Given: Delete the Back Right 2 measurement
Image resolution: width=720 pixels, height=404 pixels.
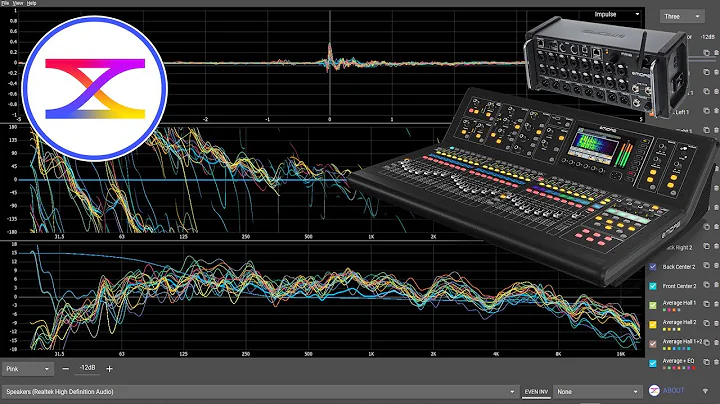Looking at the screenshot, I should coord(716,247).
